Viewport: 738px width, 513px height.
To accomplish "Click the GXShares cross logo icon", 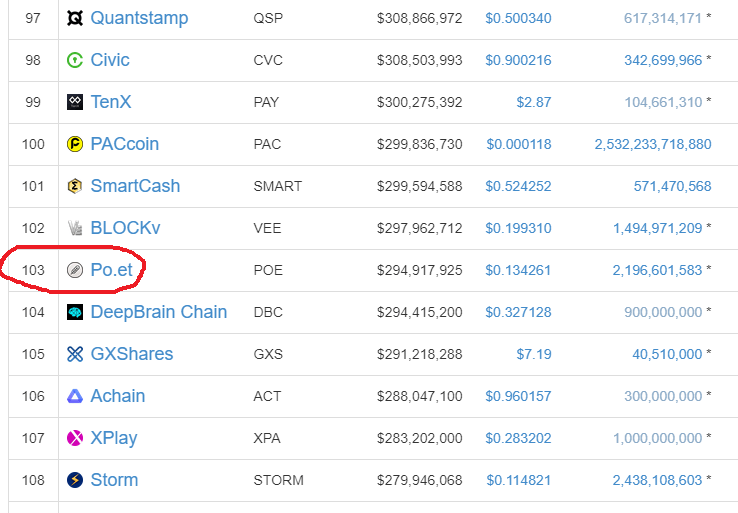I will coord(75,354).
